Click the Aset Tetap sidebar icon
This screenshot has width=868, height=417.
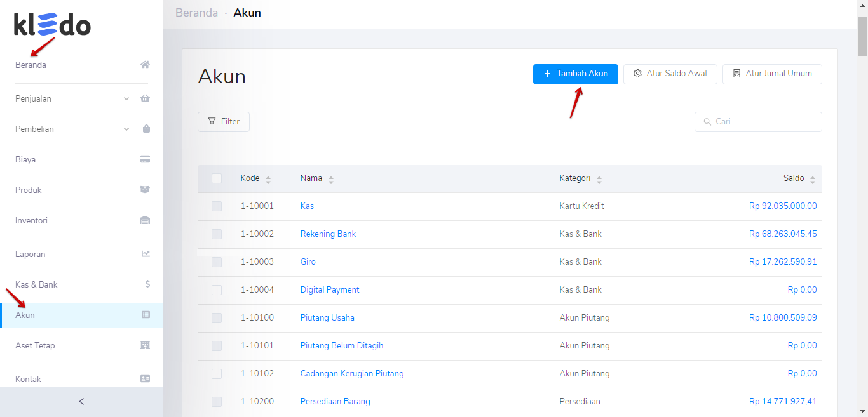coord(145,345)
